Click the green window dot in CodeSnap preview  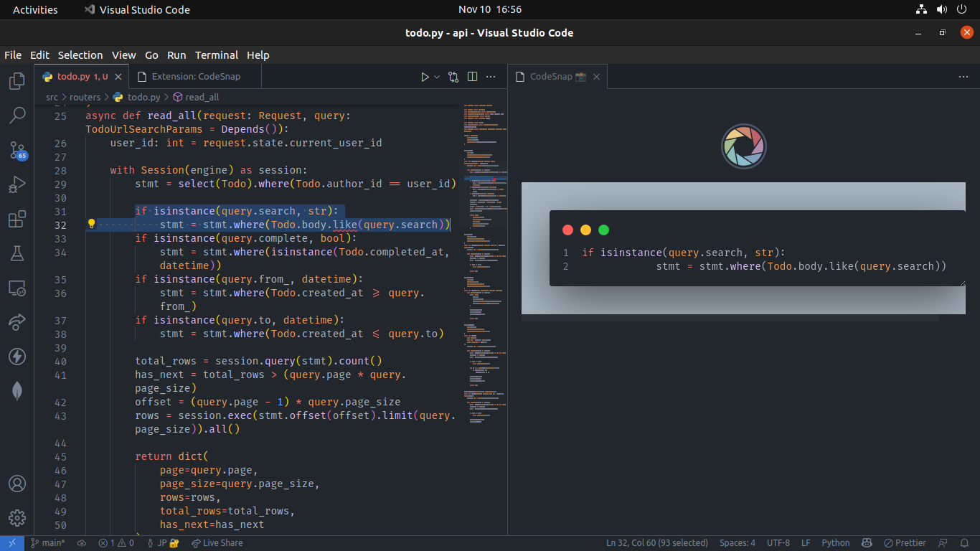[603, 230]
